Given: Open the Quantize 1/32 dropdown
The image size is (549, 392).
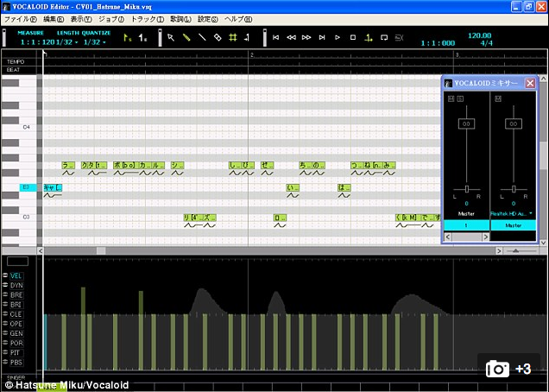Looking at the screenshot, I should (x=96, y=41).
